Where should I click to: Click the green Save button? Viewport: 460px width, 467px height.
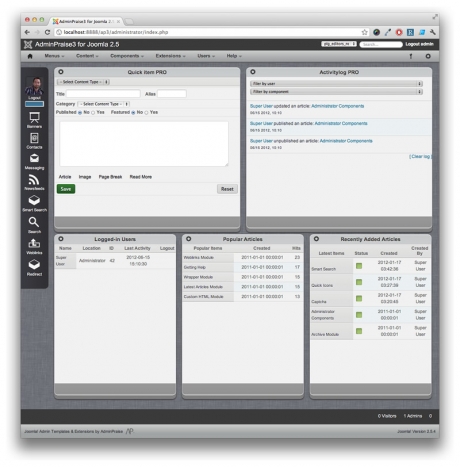coord(66,189)
